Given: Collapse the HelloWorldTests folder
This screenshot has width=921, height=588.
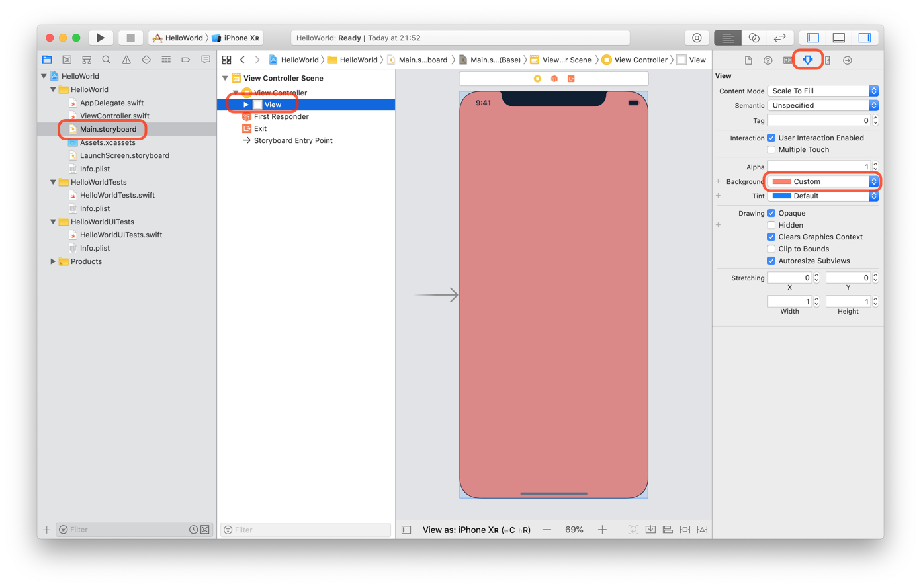Looking at the screenshot, I should (x=53, y=182).
